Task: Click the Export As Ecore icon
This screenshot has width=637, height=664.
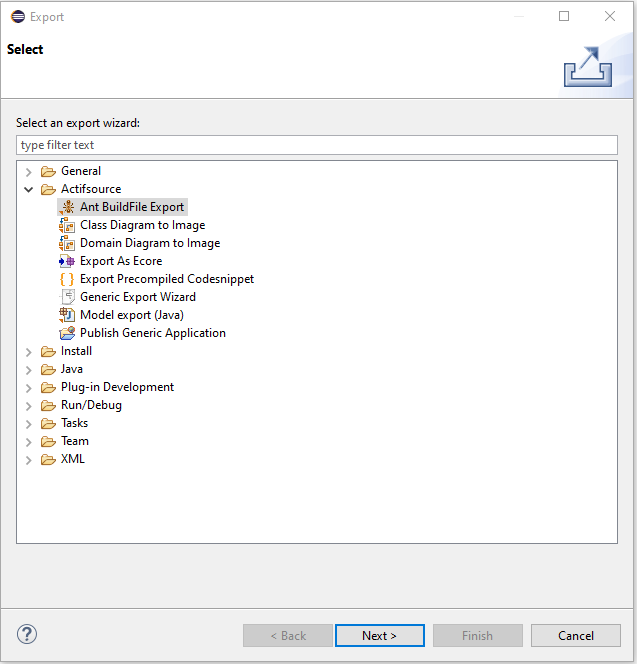Action: 67,261
